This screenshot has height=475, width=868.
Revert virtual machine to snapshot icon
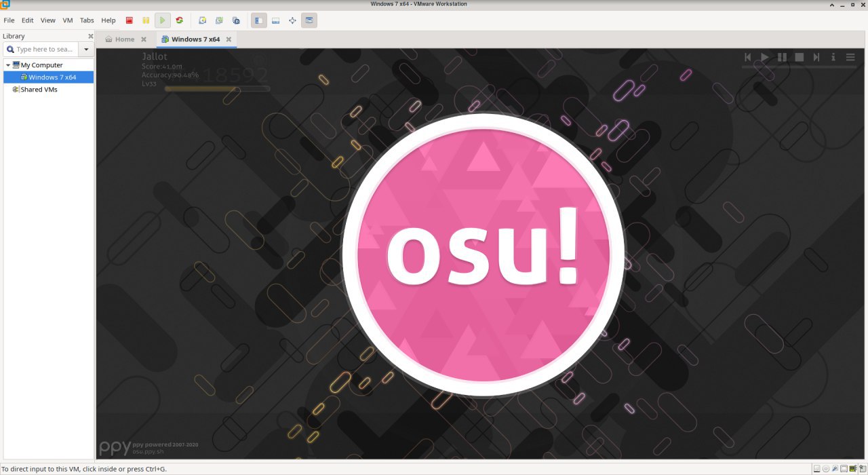click(x=219, y=20)
